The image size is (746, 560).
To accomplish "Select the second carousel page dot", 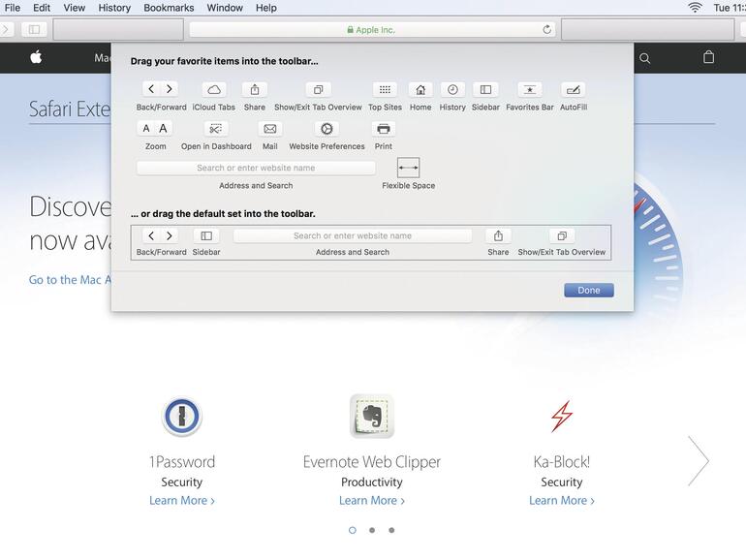I will click(x=372, y=530).
